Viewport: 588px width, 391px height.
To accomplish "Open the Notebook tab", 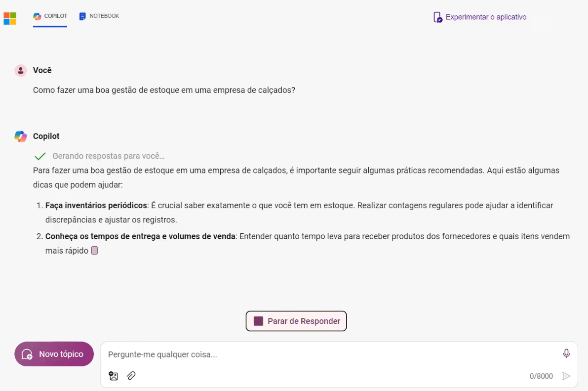I will (99, 16).
